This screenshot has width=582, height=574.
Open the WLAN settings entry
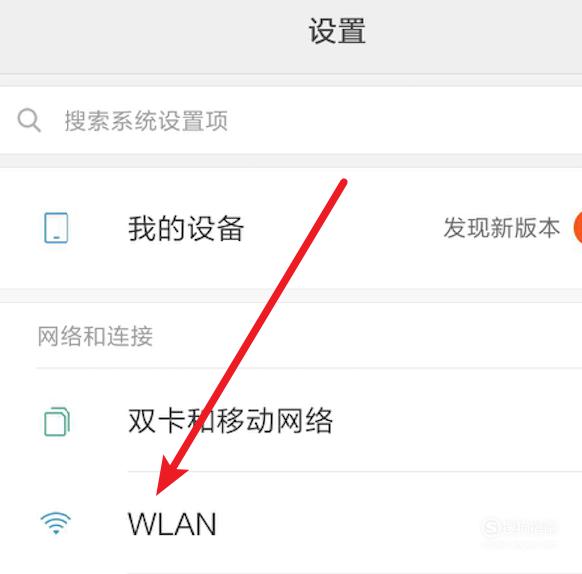[291, 523]
